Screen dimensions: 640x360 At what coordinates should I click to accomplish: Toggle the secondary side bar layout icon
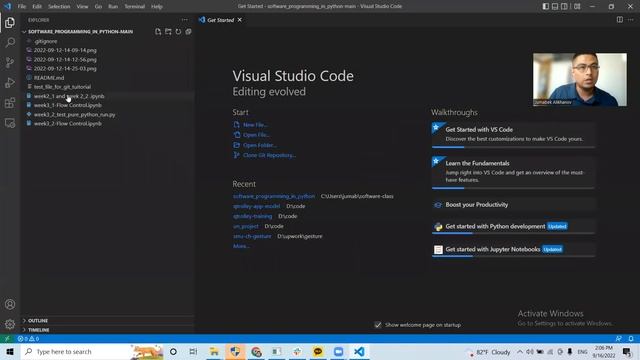pos(564,6)
